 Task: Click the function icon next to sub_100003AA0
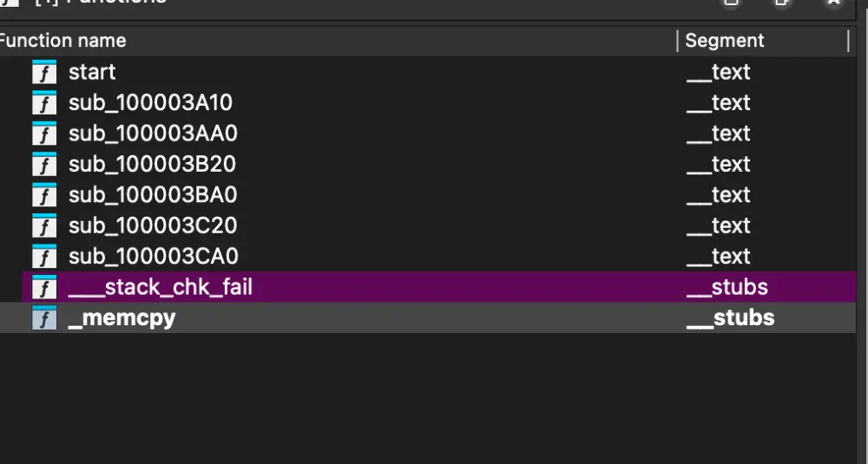44,134
